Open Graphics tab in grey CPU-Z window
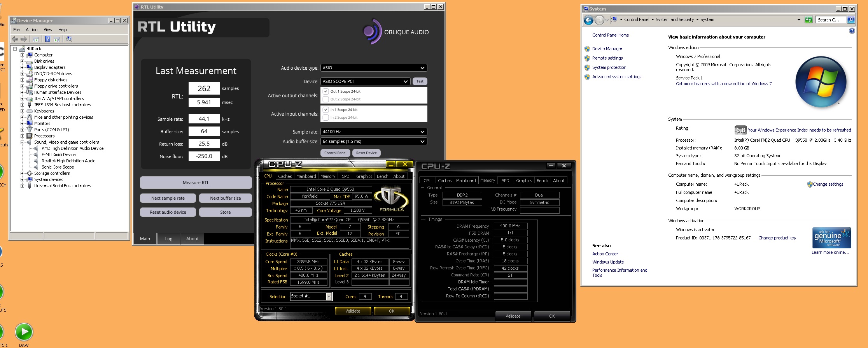This screenshot has width=868, height=348. [x=524, y=181]
